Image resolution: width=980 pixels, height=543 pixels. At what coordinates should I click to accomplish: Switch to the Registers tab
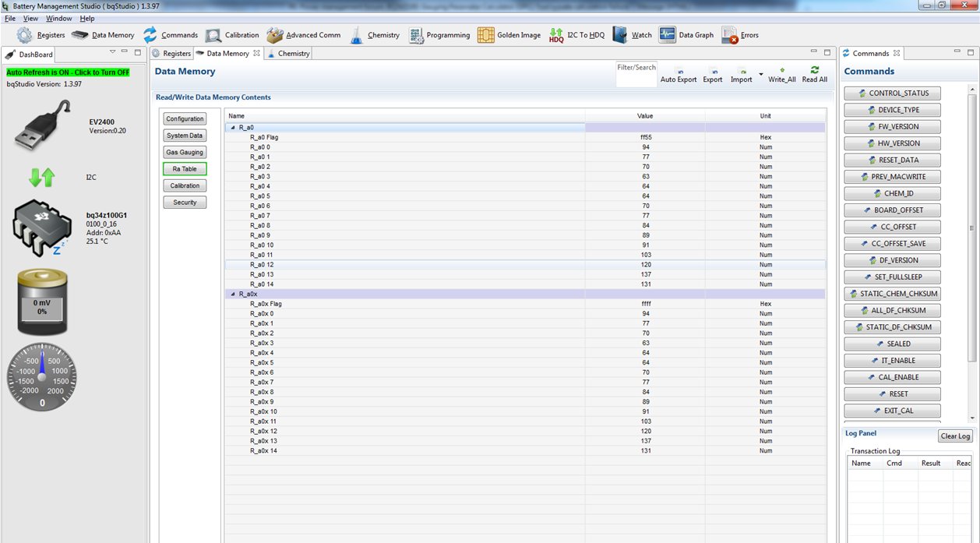(171, 53)
